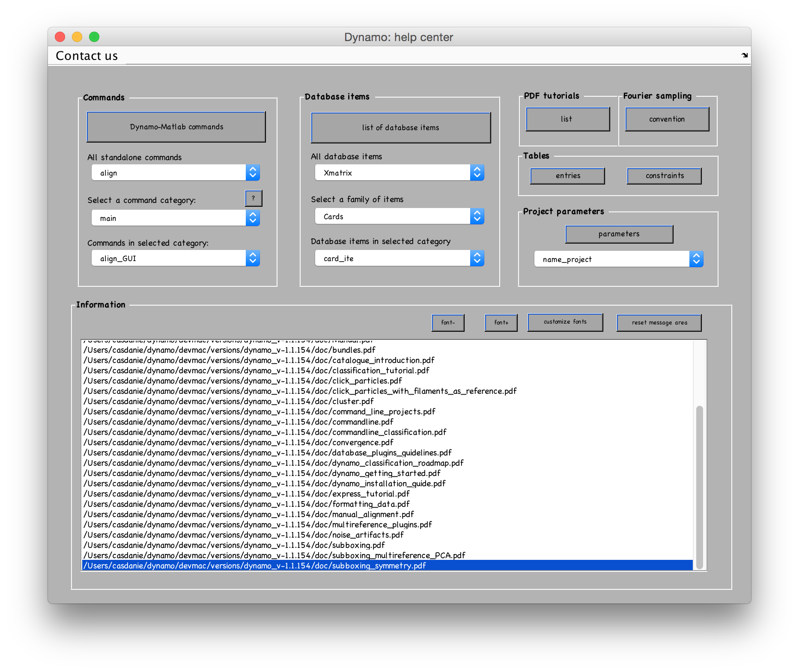Click reset message area button
Viewport: 799px width, 672px height.
(659, 323)
